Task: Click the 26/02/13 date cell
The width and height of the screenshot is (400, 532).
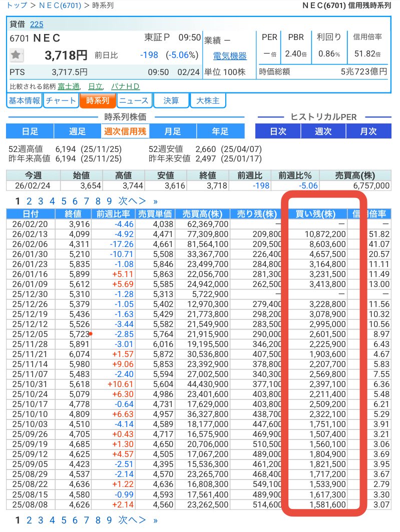Action: tap(30, 234)
